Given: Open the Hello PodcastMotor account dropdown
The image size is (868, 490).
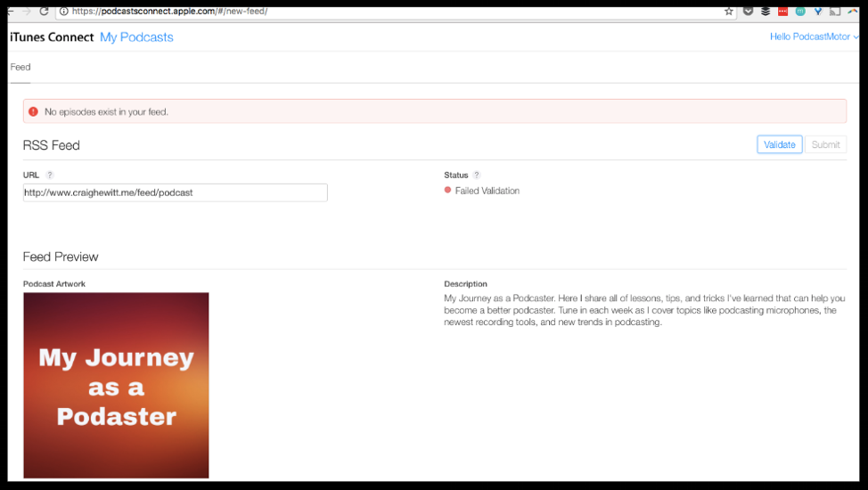Looking at the screenshot, I should [x=815, y=37].
